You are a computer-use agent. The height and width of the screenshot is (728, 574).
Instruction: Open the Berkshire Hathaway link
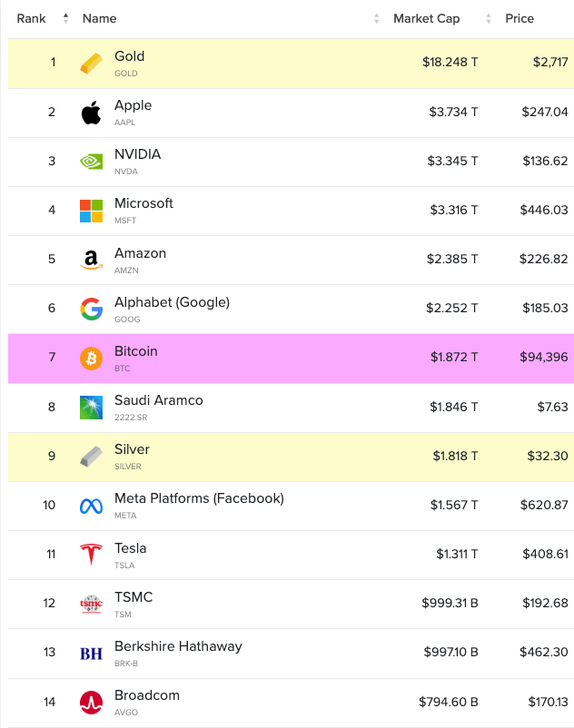click(178, 646)
